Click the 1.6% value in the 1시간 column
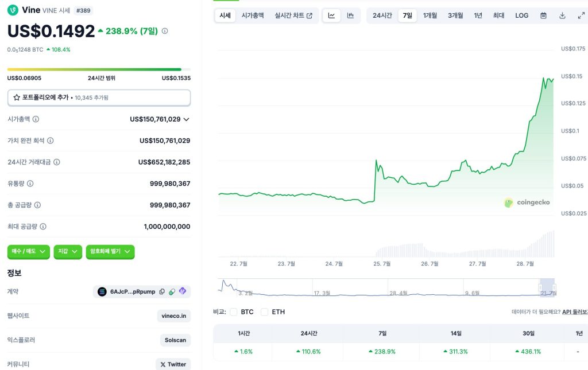The height and width of the screenshot is (370, 588). pyautogui.click(x=243, y=352)
